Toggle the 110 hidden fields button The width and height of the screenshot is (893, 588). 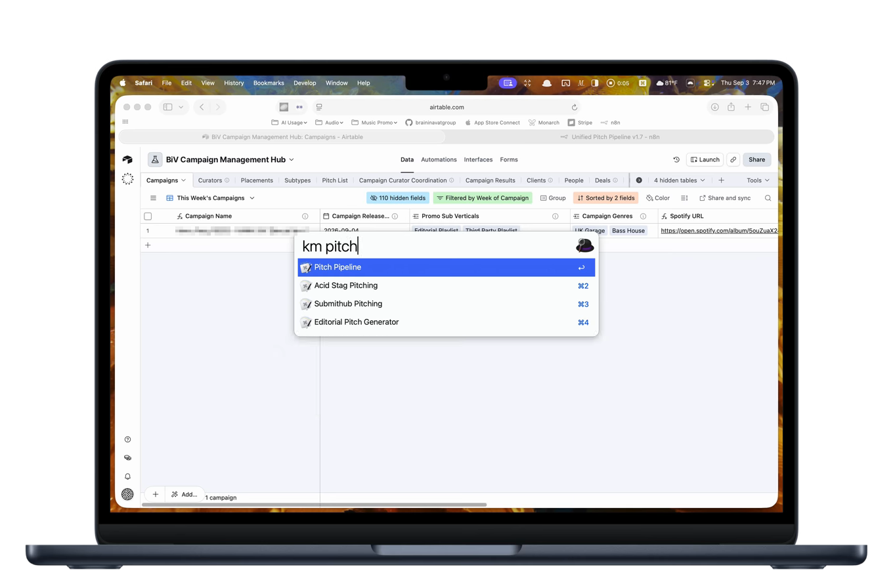click(x=398, y=198)
